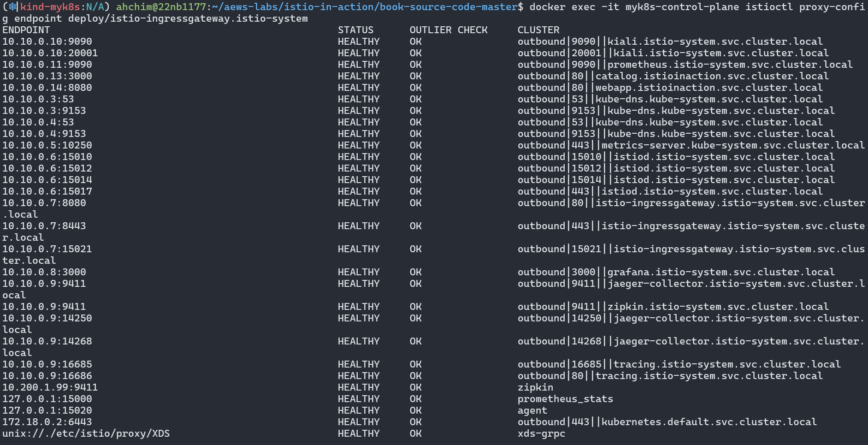This screenshot has width=868, height=445.
Task: Click the prometheus_stats cluster name
Action: coord(565,399)
